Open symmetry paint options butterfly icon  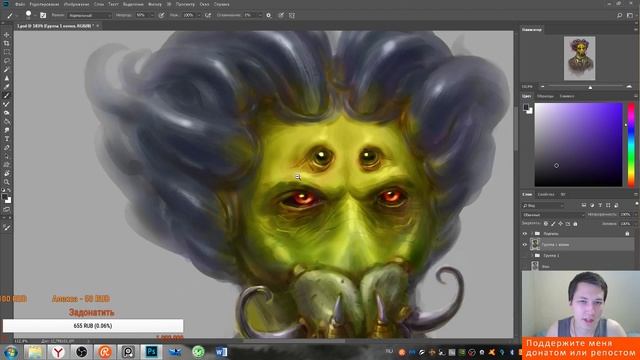292,15
